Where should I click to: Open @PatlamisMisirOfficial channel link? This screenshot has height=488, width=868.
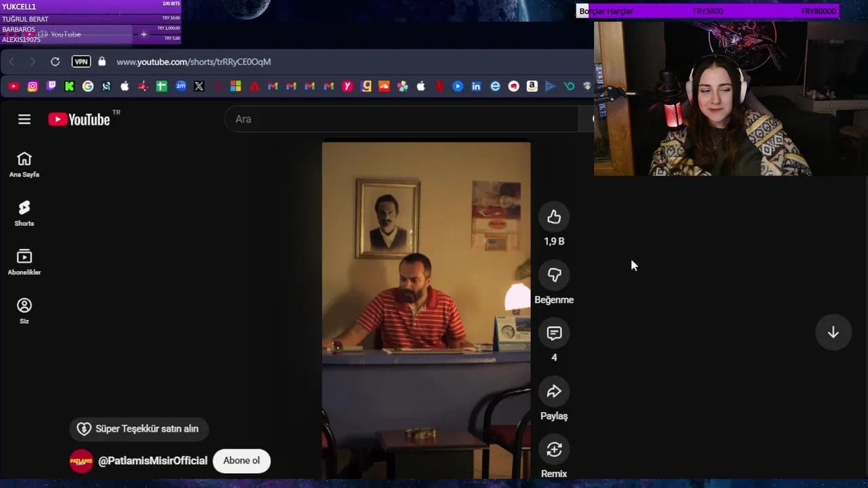153,461
